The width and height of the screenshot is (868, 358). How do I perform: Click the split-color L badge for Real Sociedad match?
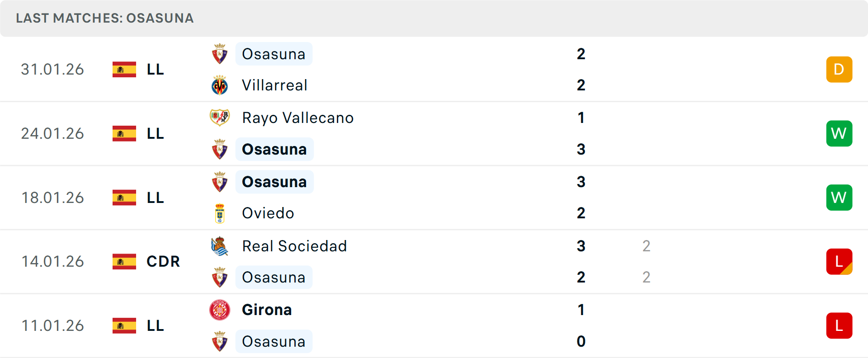coord(839,261)
